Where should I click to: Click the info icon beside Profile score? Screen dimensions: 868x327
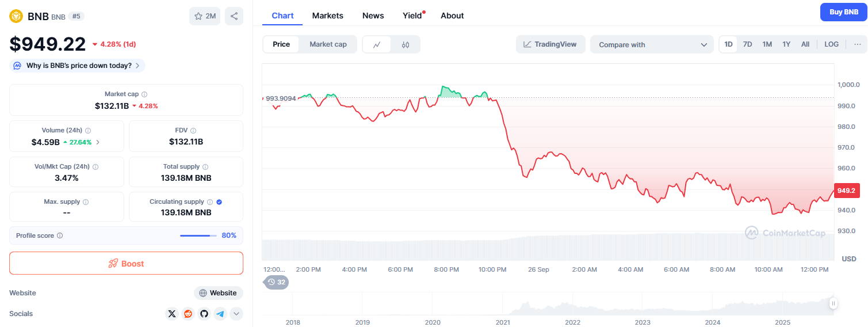tap(60, 235)
